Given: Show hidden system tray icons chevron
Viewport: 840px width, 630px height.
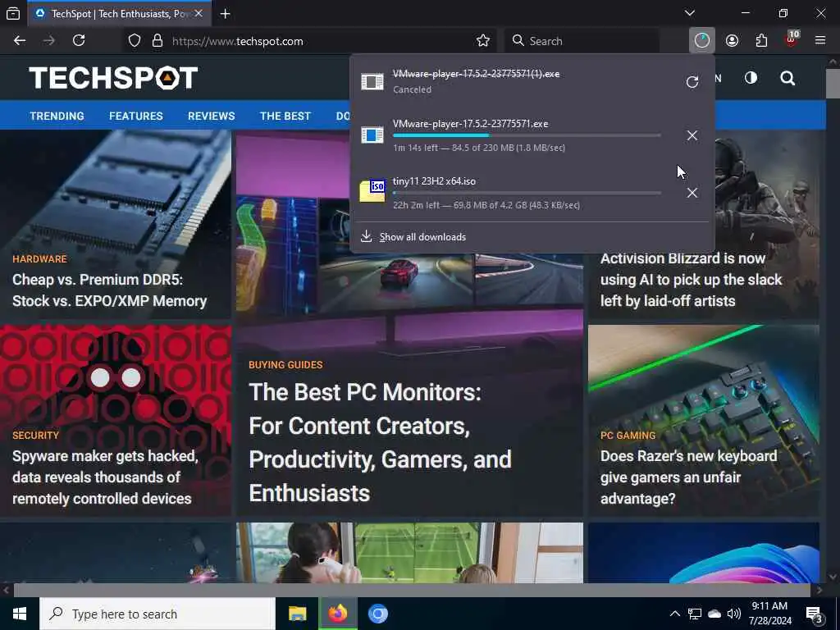Looking at the screenshot, I should pos(675,614).
